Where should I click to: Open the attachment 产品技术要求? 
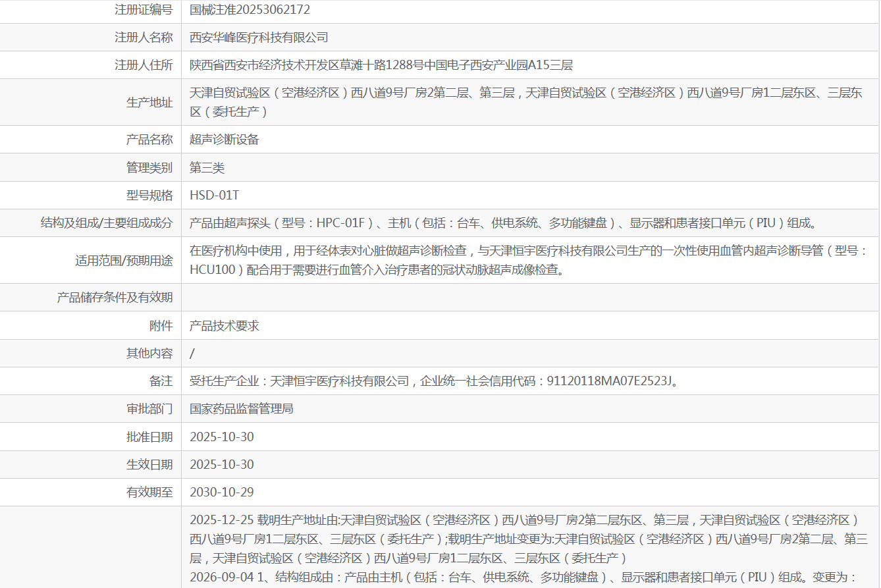pyautogui.click(x=225, y=326)
